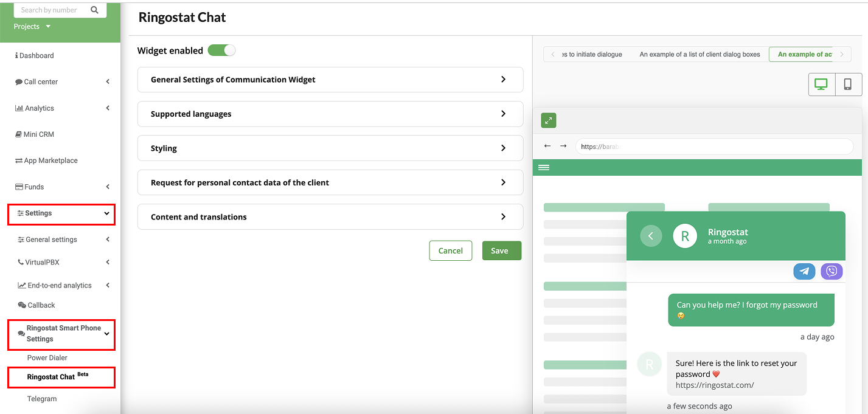
Task: Click the browser back arrow in preview
Action: (x=547, y=147)
